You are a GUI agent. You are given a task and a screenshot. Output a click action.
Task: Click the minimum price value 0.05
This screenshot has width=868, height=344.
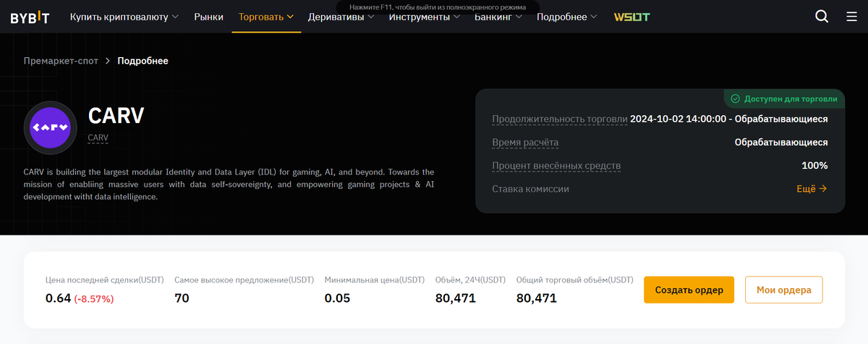(x=337, y=298)
